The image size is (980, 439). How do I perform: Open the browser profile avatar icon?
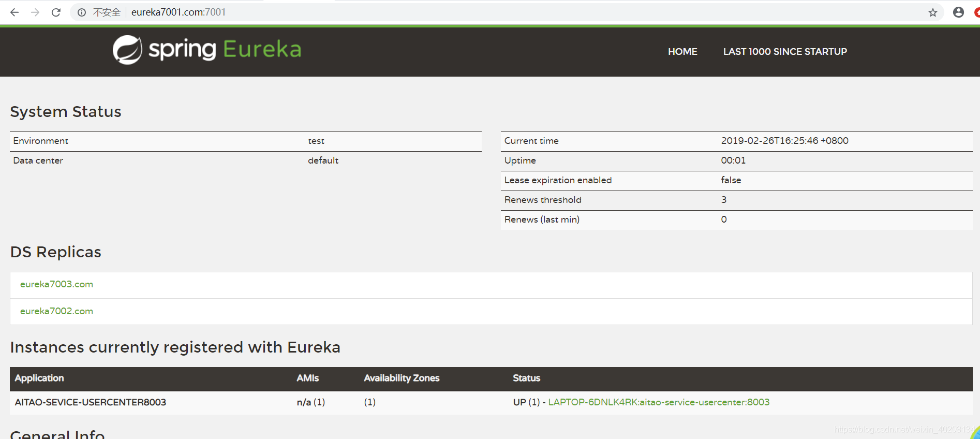pos(958,12)
